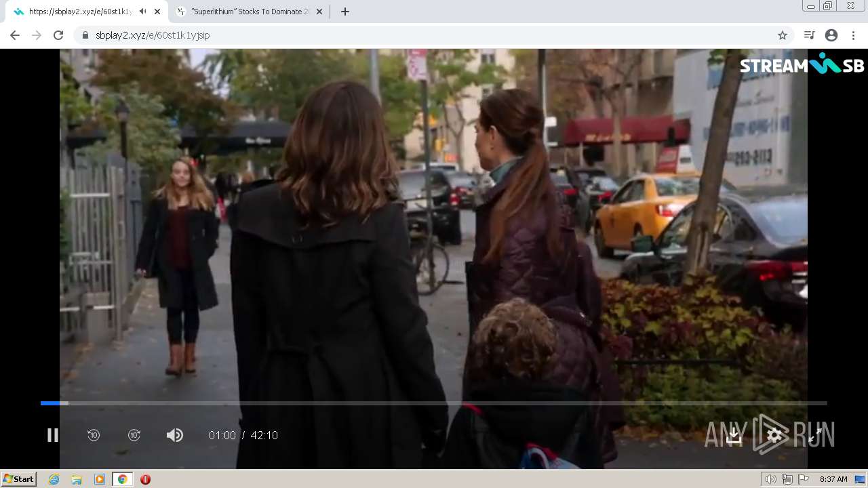This screenshot has width=868, height=488.
Task: Skip forward 10 seconds in the video
Action: [x=134, y=435]
